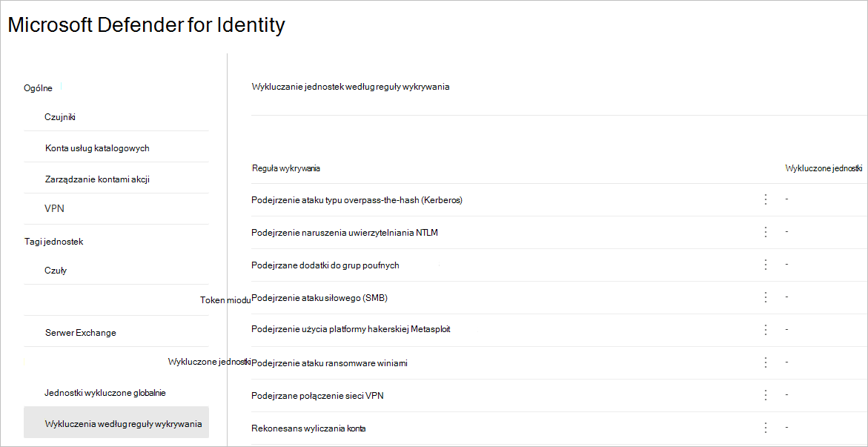Click the Podejrzenie ataku siłowego (SMB) rule
This screenshot has height=447, width=868.
click(x=319, y=298)
